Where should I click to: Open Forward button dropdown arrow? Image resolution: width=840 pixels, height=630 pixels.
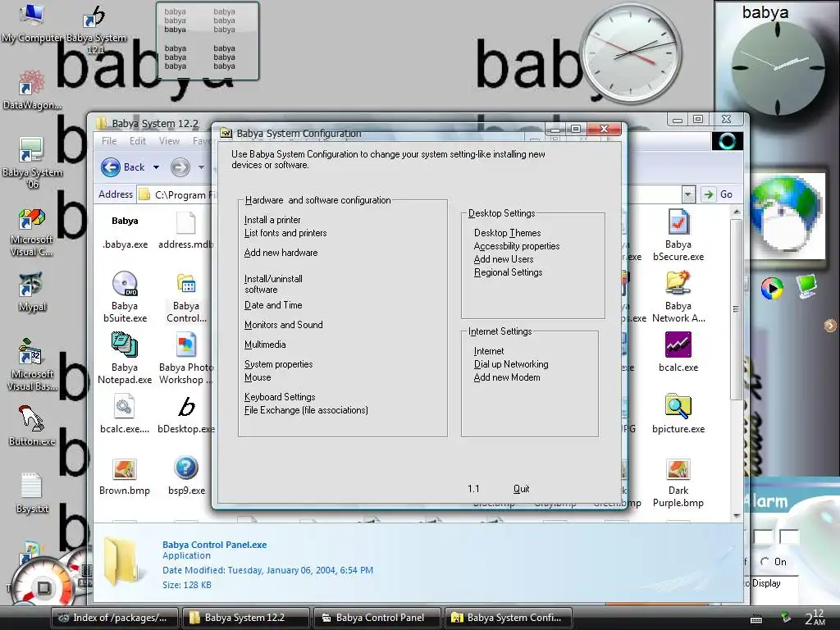pyautogui.click(x=202, y=167)
